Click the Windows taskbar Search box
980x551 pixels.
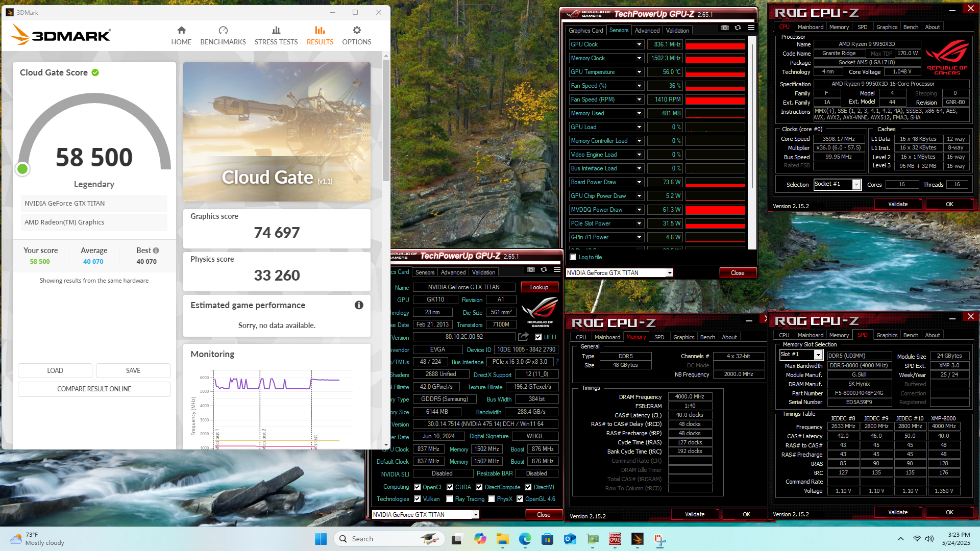pos(389,539)
